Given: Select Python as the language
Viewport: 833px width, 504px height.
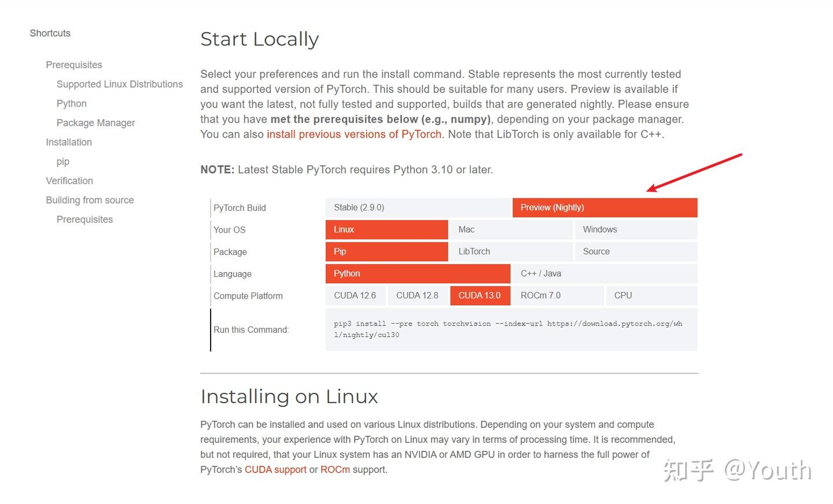Looking at the screenshot, I should (418, 273).
